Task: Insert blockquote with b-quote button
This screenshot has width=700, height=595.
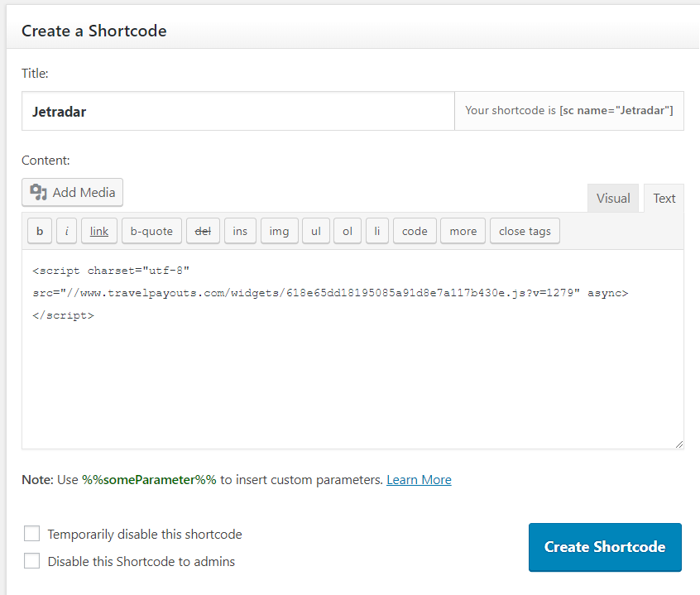Action: click(x=151, y=231)
